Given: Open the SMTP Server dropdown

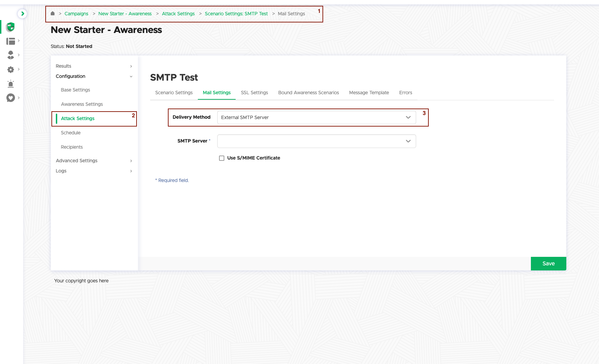Looking at the screenshot, I should 316,141.
